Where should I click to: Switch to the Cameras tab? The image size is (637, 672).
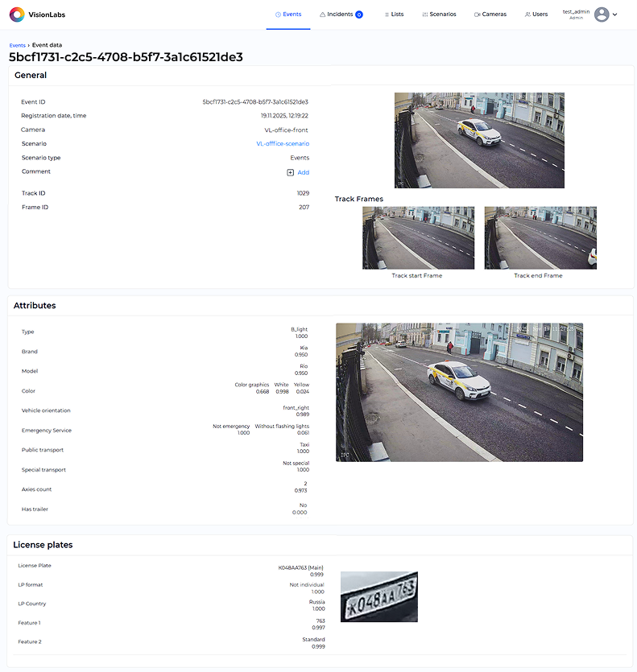pyautogui.click(x=494, y=14)
